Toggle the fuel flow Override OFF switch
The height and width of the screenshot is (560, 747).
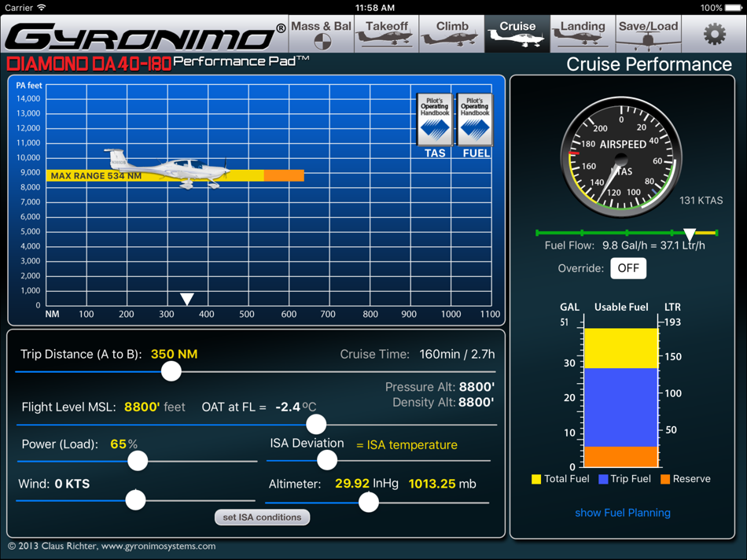(x=628, y=268)
